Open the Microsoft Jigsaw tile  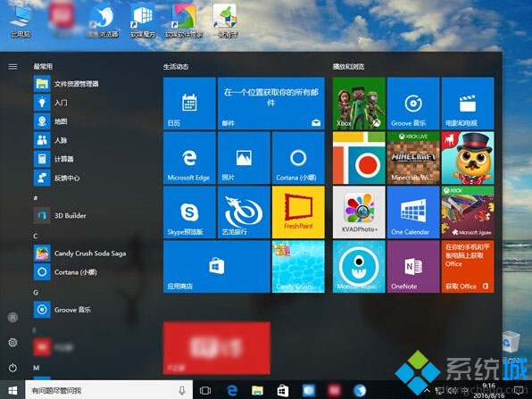point(468,212)
